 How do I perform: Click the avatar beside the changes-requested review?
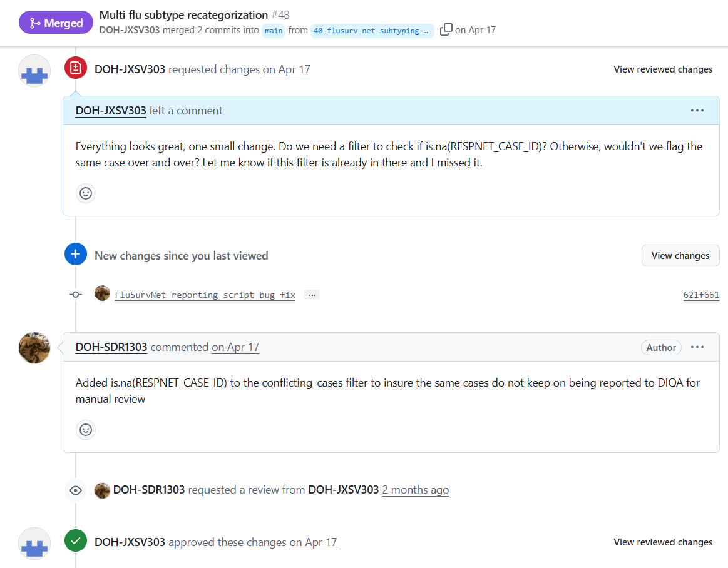34,71
